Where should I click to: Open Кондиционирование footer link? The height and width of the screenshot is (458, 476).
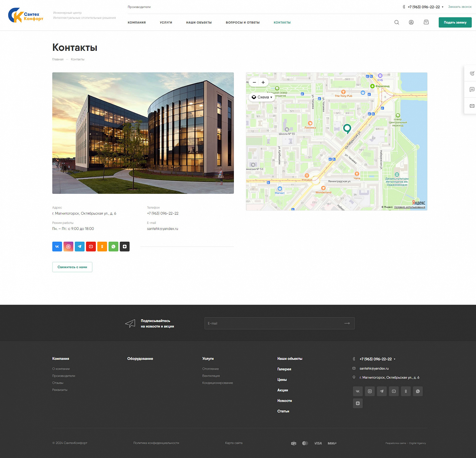[x=218, y=383]
